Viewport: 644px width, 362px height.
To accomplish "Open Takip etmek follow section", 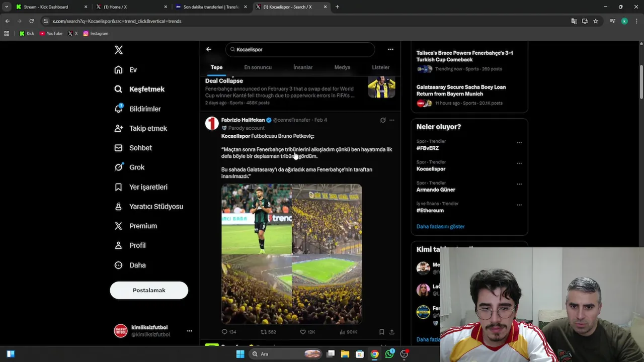I will point(140,128).
